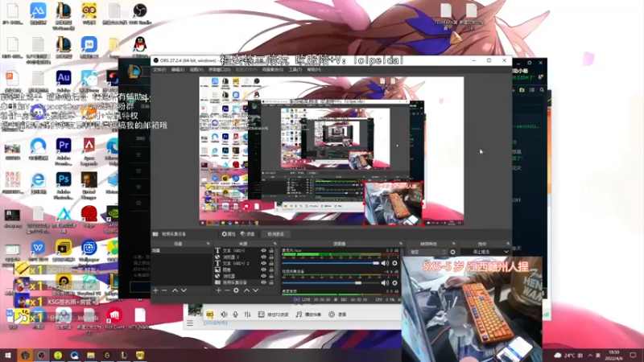Pop out the Scenes dock panel
This screenshot has width=644, height=362.
pyautogui.click(x=208, y=244)
